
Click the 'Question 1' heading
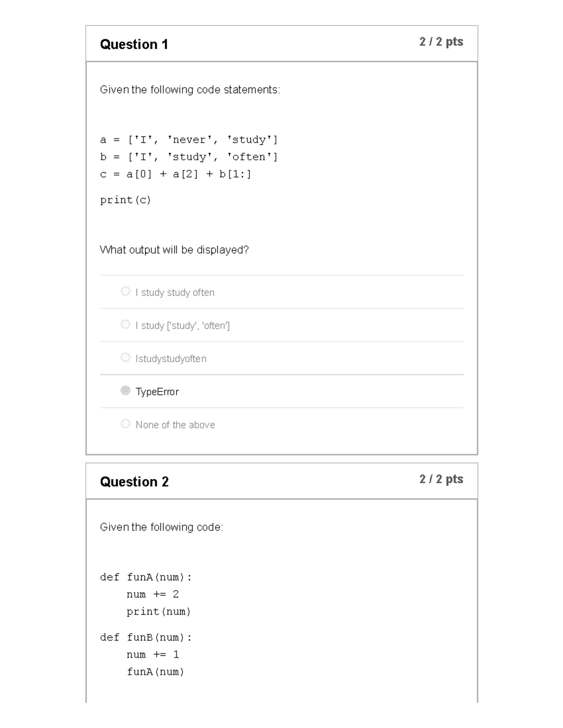point(134,45)
